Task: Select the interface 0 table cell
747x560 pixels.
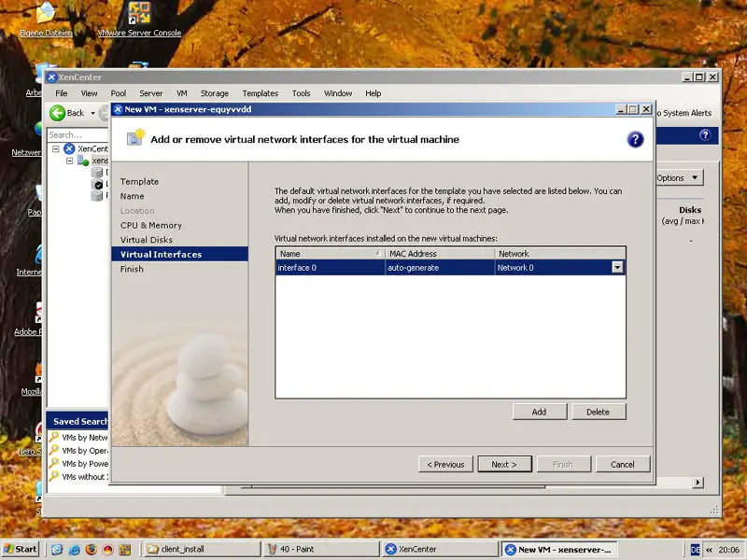Action: click(x=330, y=268)
